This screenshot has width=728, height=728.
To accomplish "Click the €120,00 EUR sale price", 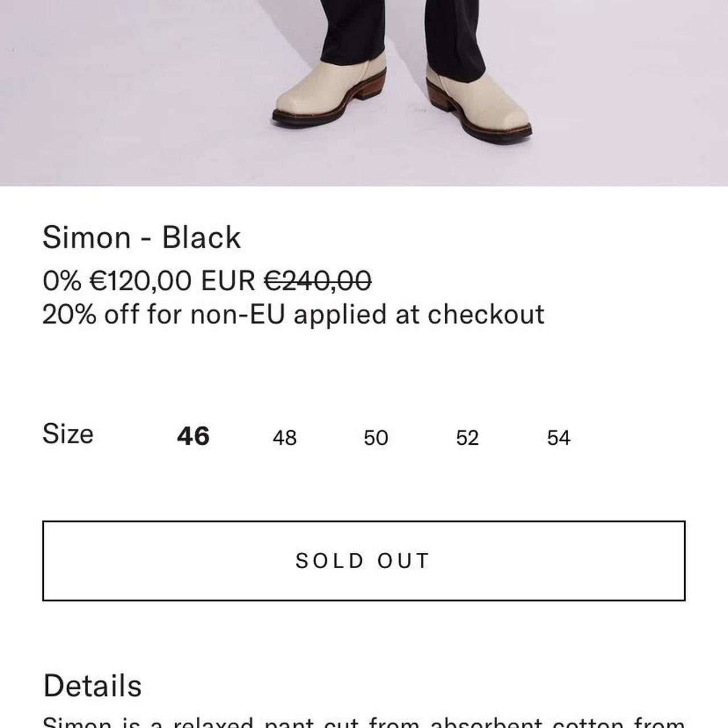I will 172,280.
